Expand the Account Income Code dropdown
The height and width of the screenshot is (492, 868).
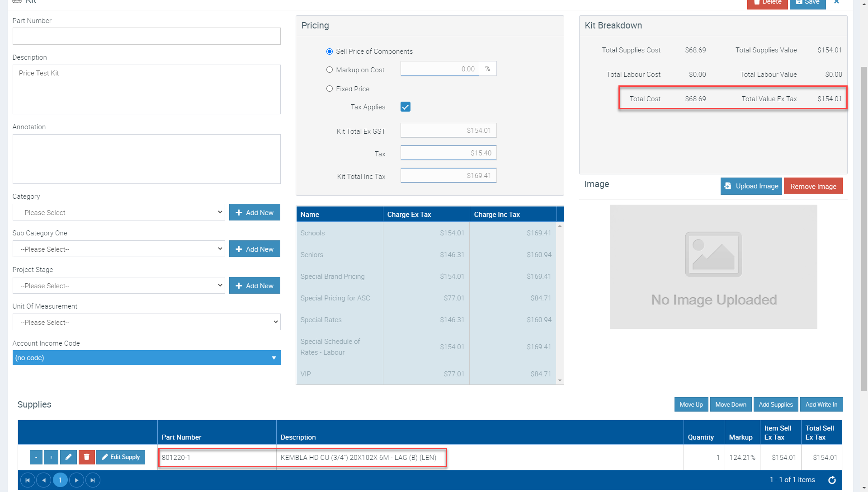146,358
